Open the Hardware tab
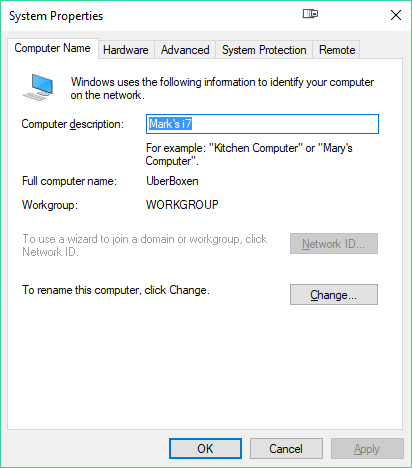Image resolution: width=412 pixels, height=468 pixels. point(126,50)
